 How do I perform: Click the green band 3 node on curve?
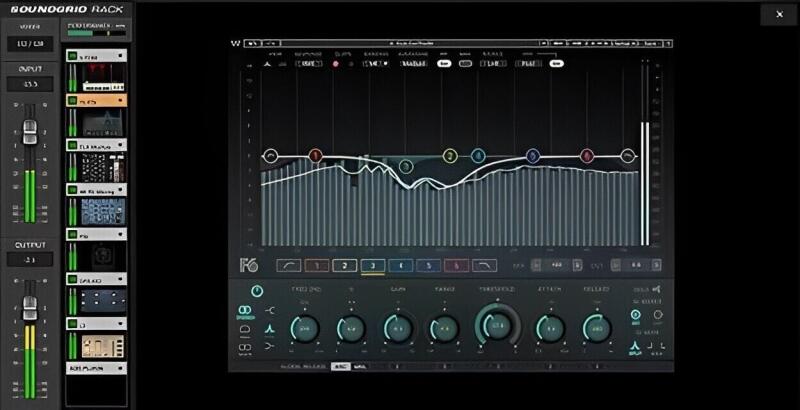pyautogui.click(x=405, y=167)
